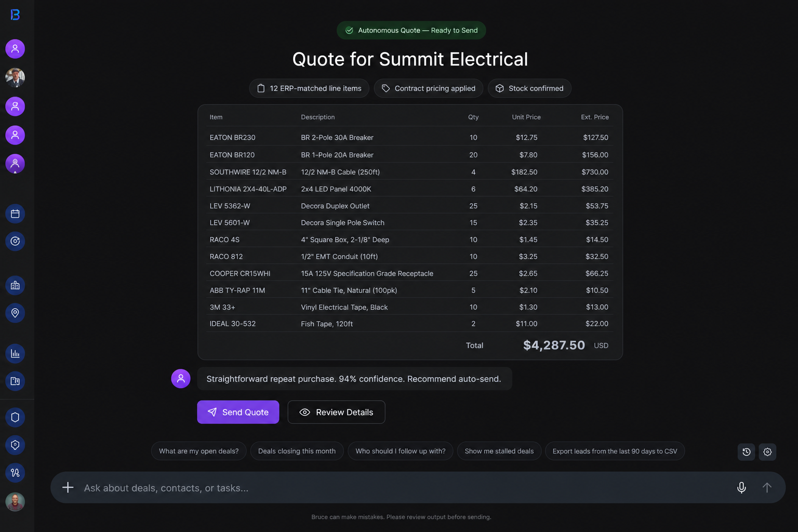This screenshot has height=532, width=798.
Task: Click the 'Stock confirmed' chip
Action: coord(529,88)
